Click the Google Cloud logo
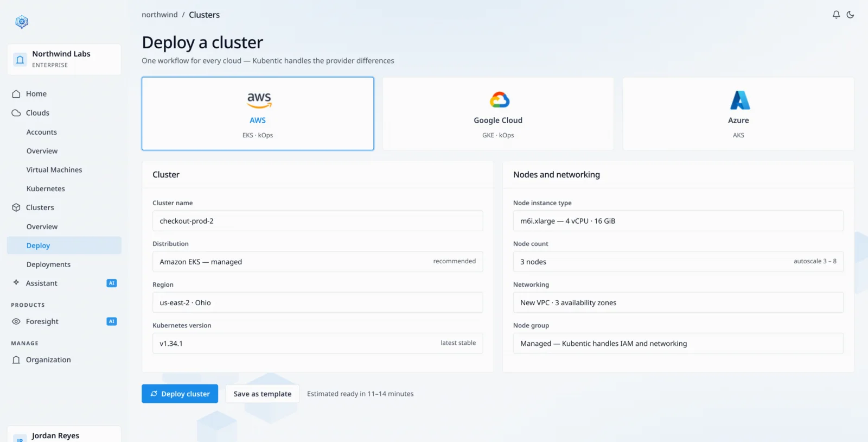This screenshot has height=442, width=868. point(499,100)
